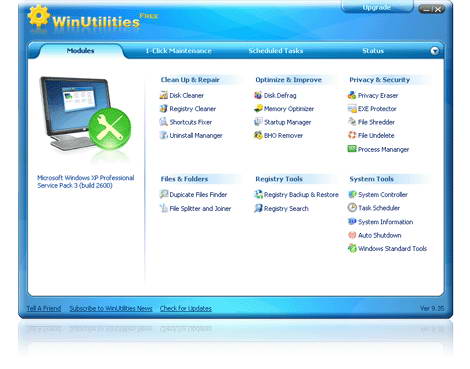
Task: Click the computer monitor tools image
Action: 85,114
